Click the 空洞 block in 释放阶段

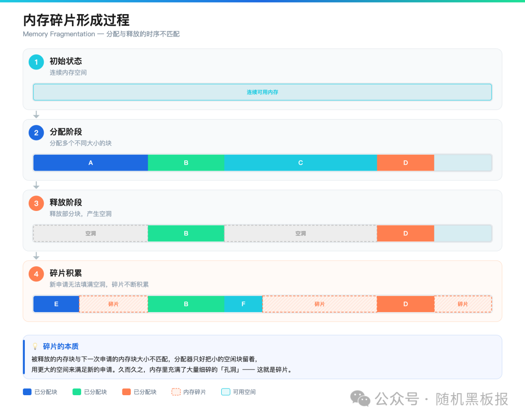point(90,233)
